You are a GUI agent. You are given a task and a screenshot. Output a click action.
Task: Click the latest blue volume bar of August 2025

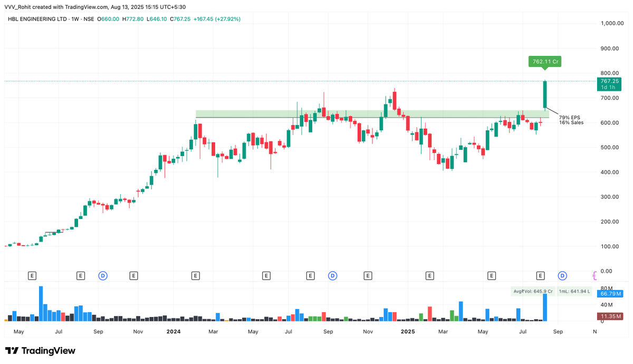click(x=545, y=308)
